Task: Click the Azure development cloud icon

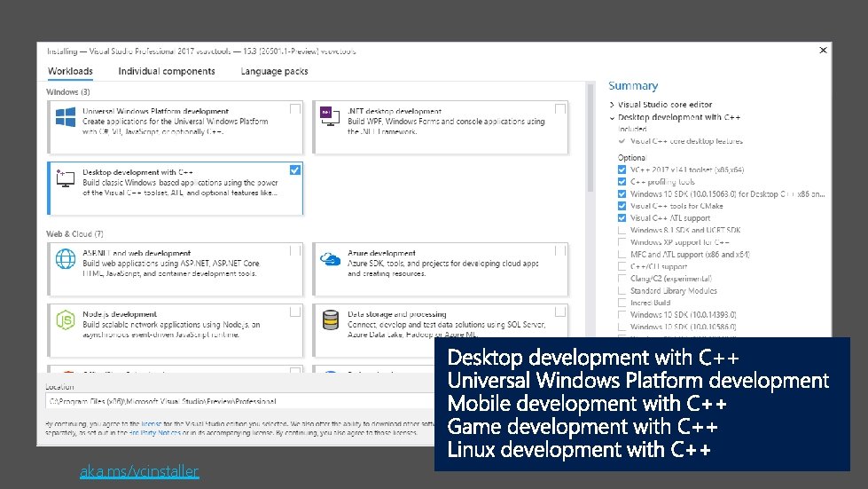Action: [x=330, y=258]
